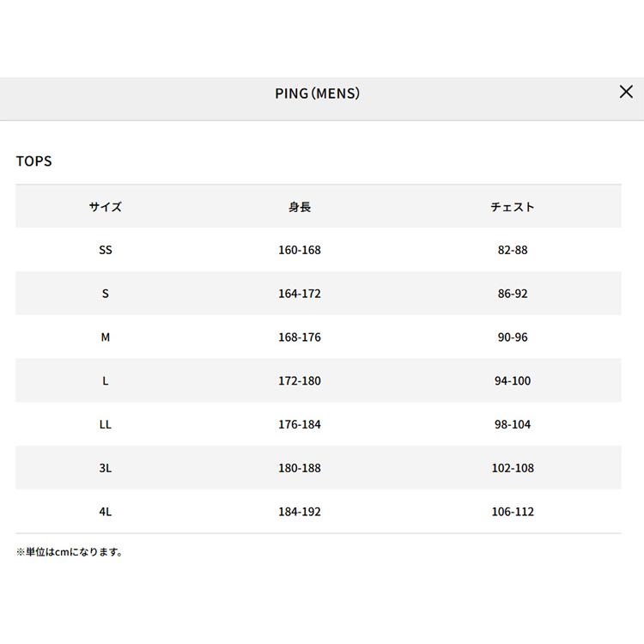Click the 82-88 chest value
This screenshot has width=644, height=644.
[513, 250]
